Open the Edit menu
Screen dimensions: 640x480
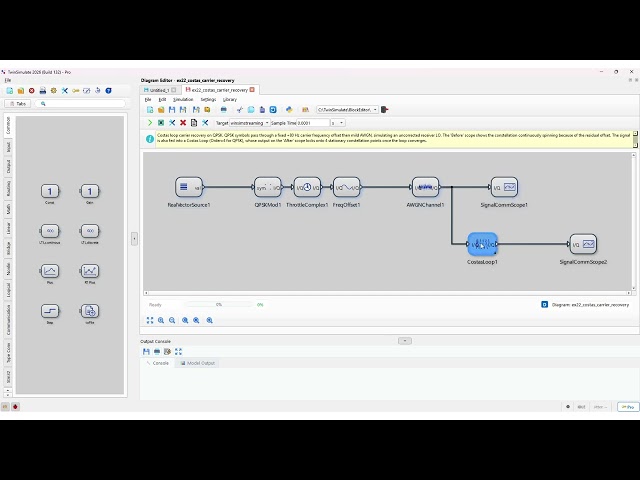click(x=162, y=100)
